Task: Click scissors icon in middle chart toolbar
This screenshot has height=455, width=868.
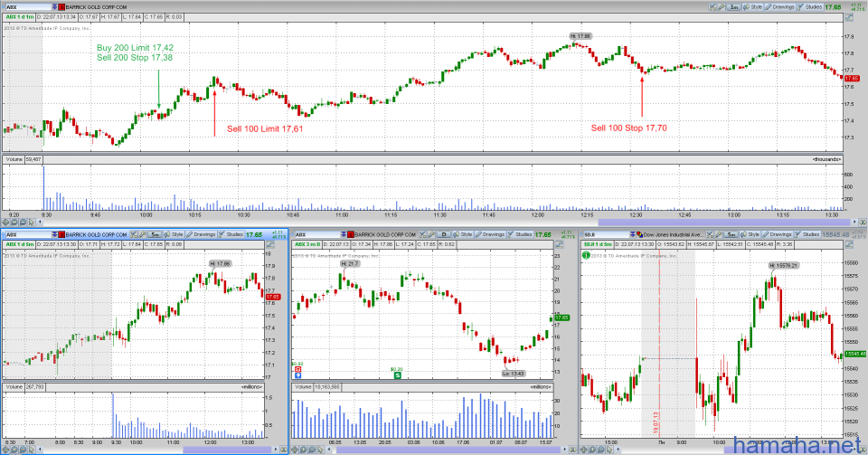Action: (x=422, y=234)
